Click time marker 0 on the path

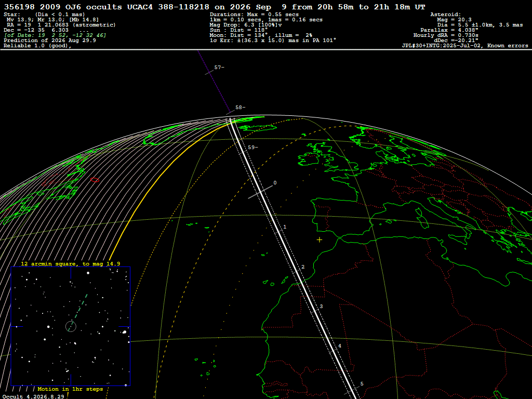pos(275,183)
